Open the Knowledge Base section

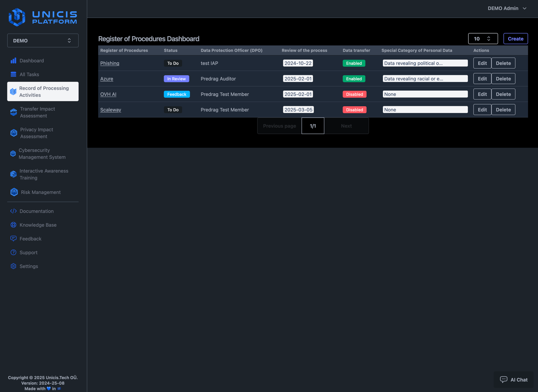point(38,225)
